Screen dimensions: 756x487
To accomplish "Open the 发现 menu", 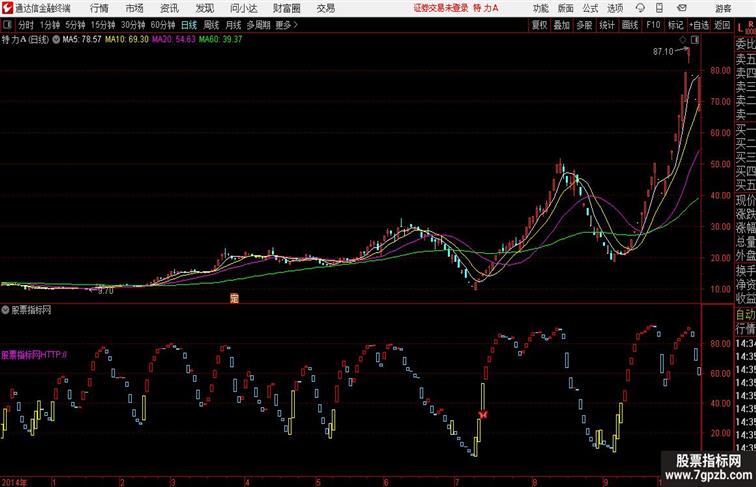I will (204, 8).
